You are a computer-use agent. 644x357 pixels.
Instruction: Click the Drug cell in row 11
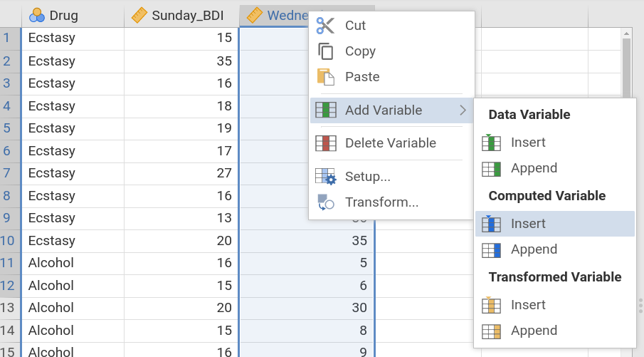(73, 263)
